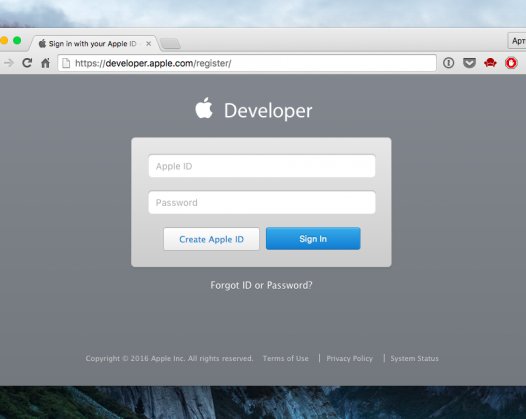Viewport: 526px width, 419px height.
Task: Go to the home page icon
Action: [x=46, y=63]
